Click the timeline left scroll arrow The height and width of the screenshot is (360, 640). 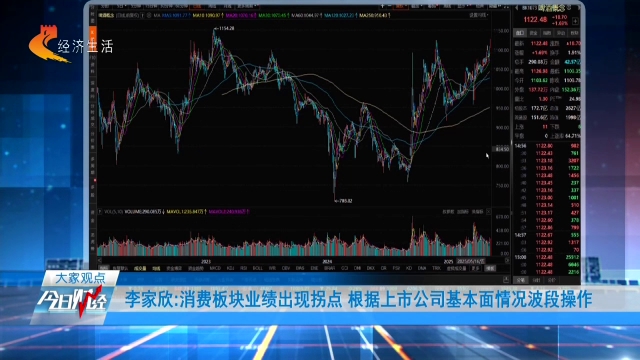point(100,260)
